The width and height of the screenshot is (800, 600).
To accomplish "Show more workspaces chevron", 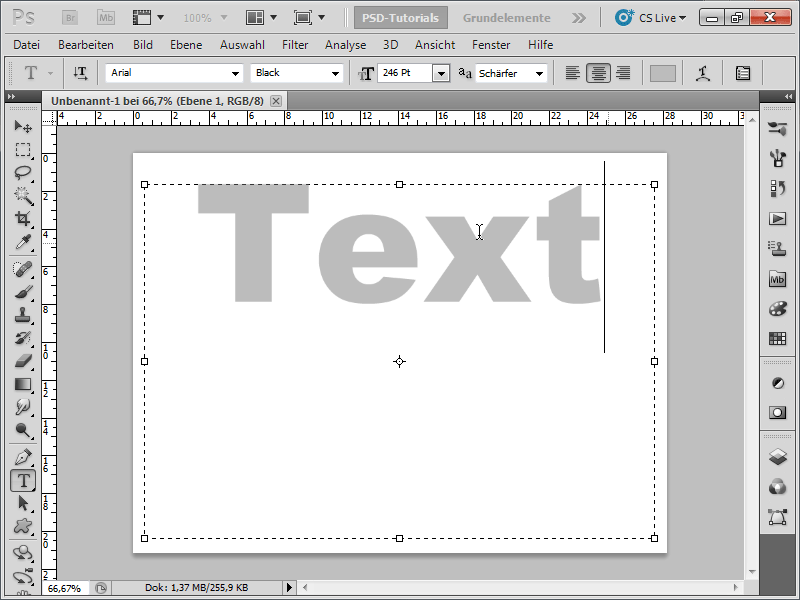I will [579, 18].
